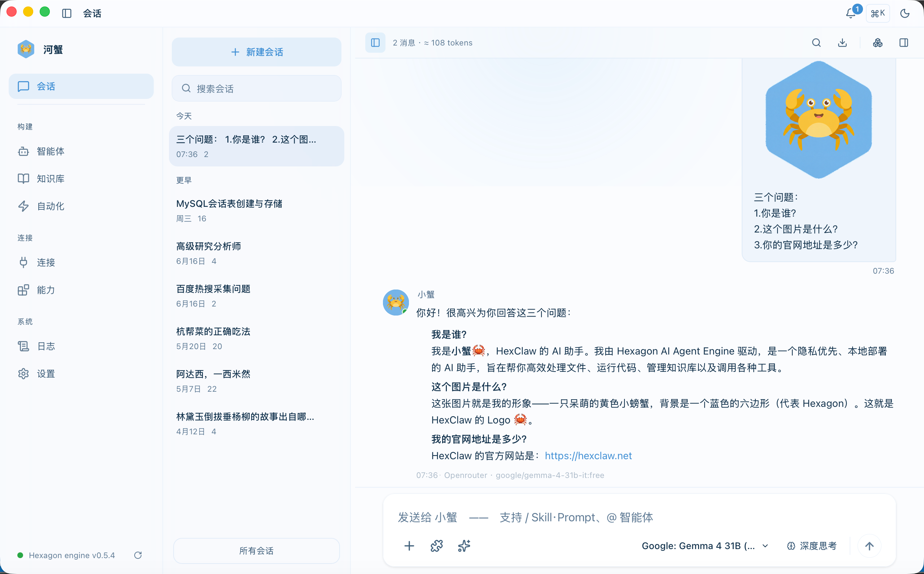Click the 设置 gear icon
This screenshot has height=574, width=924.
pos(23,374)
